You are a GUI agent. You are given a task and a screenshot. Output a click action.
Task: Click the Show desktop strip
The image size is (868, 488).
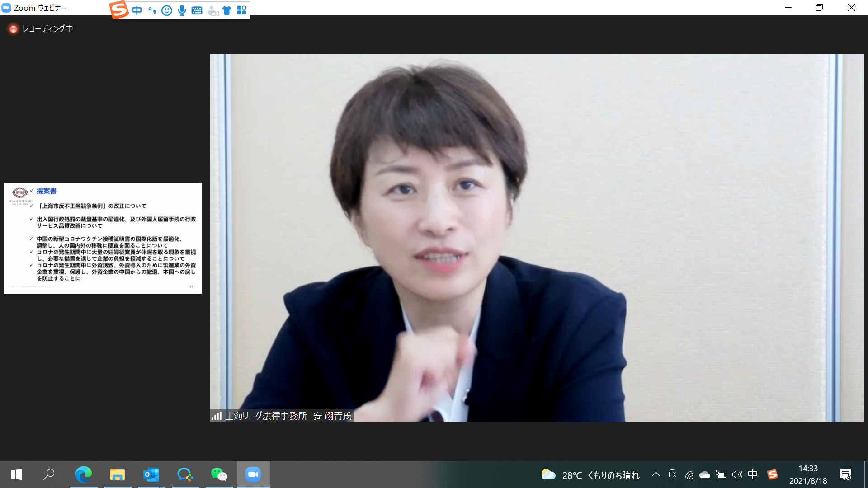coord(866,474)
